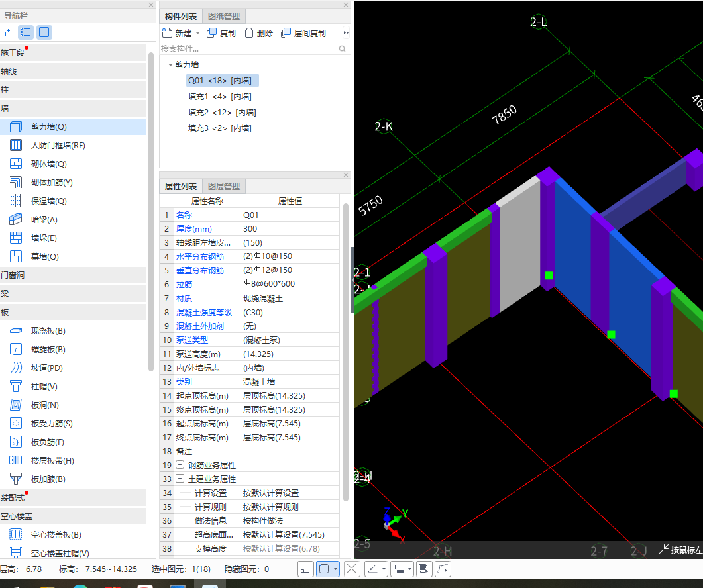Screen dimensions: 703x588
Task: Toggle the detail panel view in navigation bar
Action: [44, 32]
